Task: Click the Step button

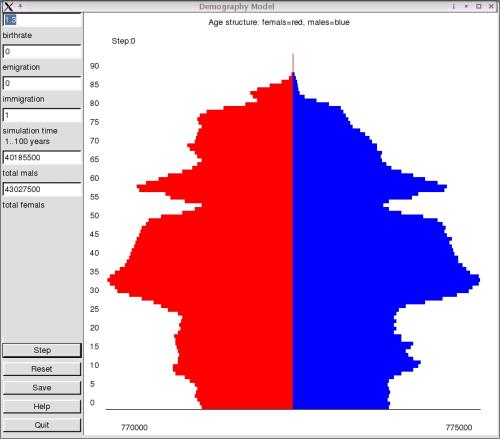Action: [42, 350]
